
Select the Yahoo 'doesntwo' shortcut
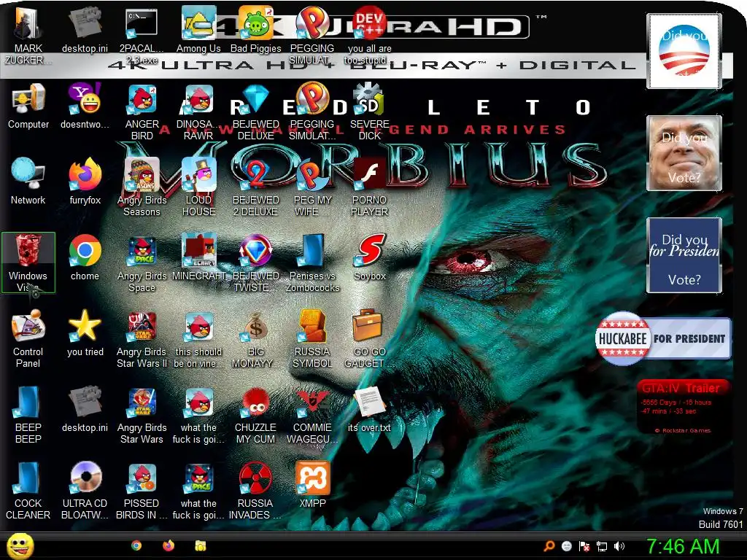click(x=85, y=106)
